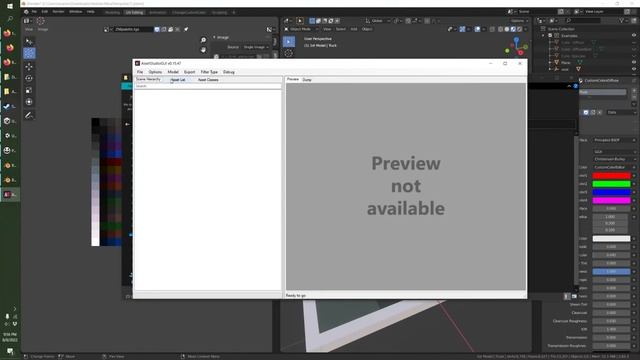Select material preview shading mode icon

click(513, 29)
